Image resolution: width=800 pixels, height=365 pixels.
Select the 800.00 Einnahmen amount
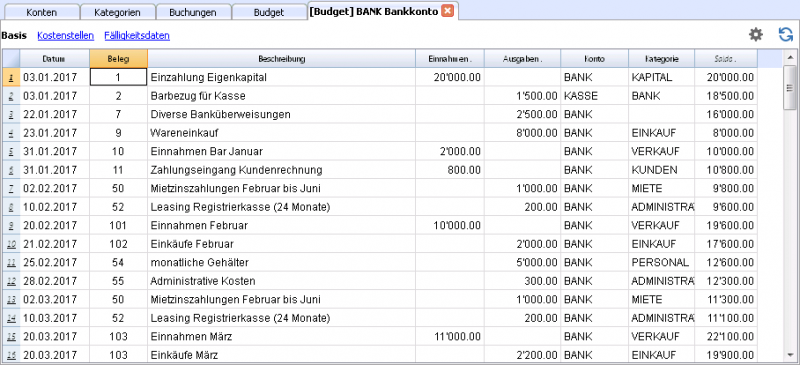tap(450, 170)
